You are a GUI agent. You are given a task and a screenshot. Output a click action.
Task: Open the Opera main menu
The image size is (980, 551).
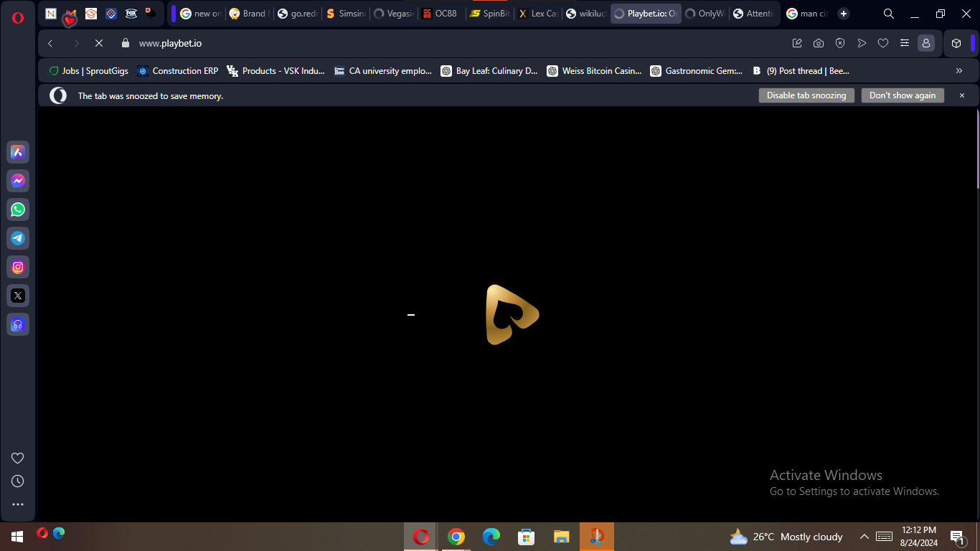[x=18, y=18]
